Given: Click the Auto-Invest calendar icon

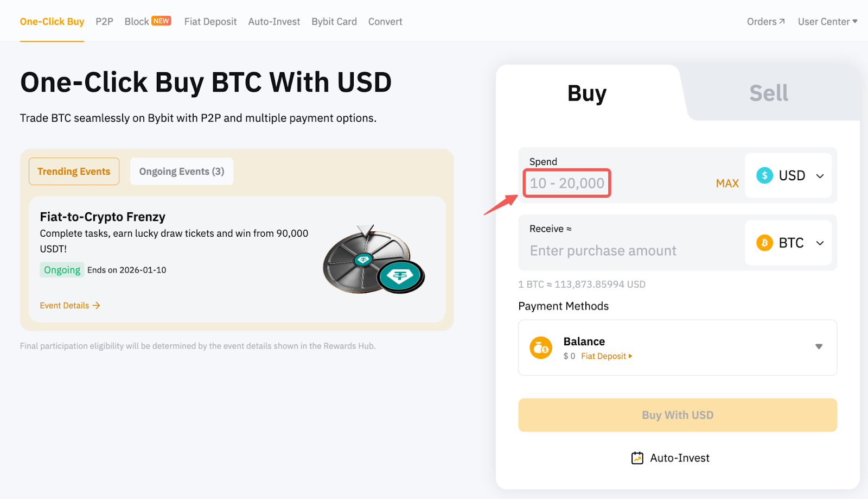Looking at the screenshot, I should [637, 458].
